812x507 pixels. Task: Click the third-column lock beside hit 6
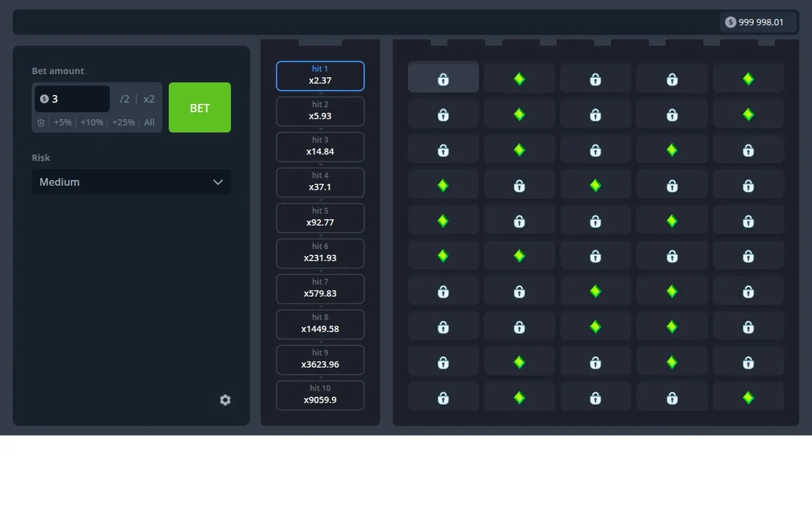click(596, 256)
